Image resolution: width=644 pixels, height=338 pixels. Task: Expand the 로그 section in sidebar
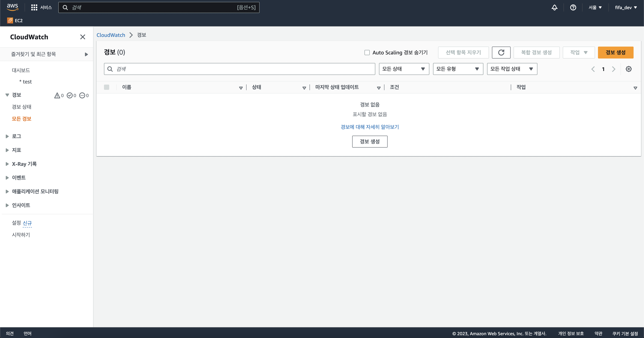click(7, 136)
